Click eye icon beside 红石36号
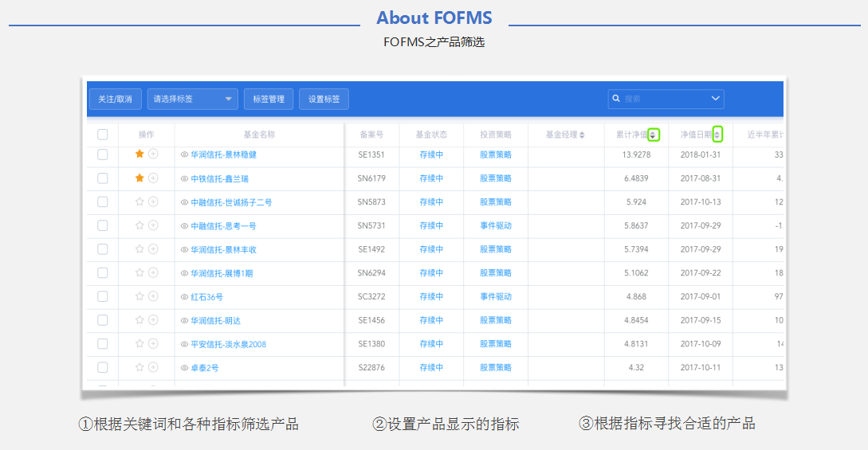This screenshot has width=868, height=450. pos(184,297)
